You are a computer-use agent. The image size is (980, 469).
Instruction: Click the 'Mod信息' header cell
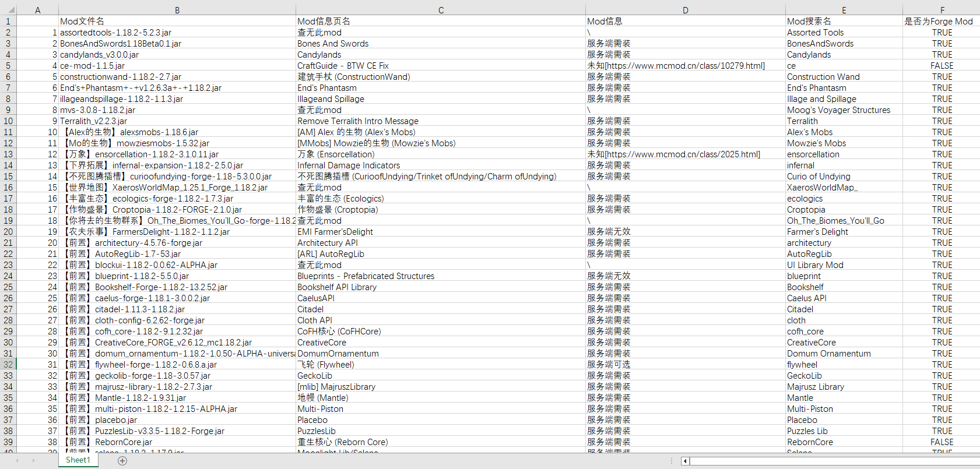686,21
